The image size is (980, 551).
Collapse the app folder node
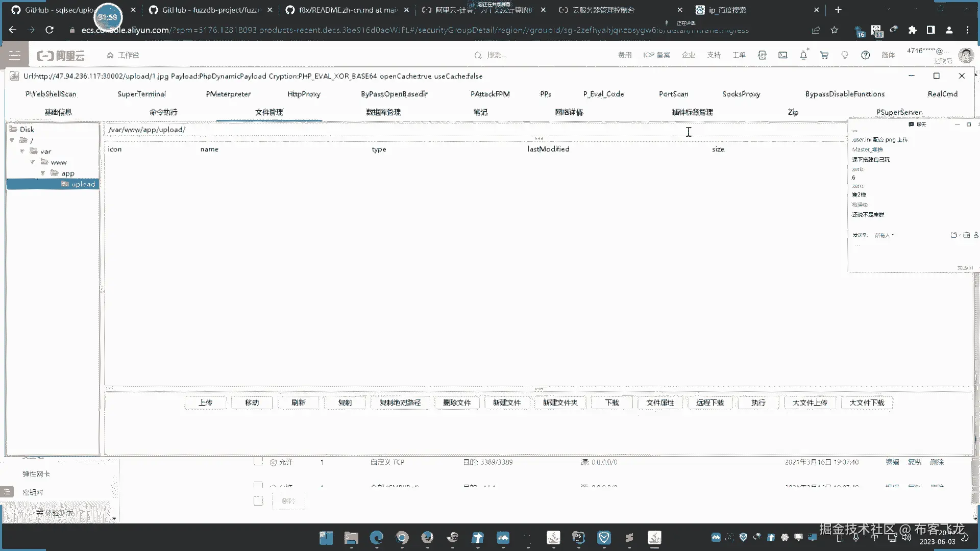pos(43,173)
